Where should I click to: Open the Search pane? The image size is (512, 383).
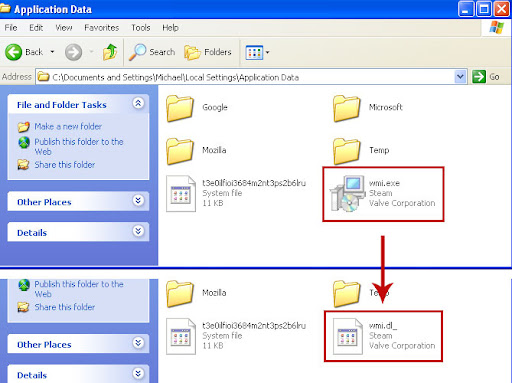click(152, 52)
